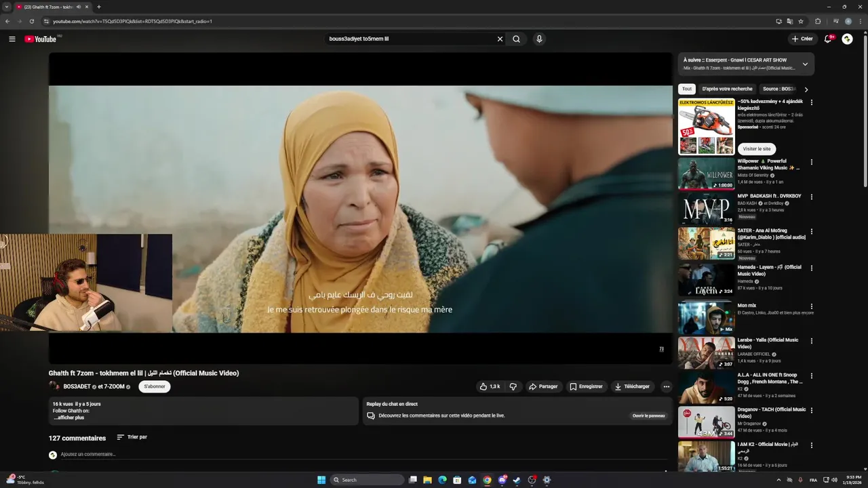Select the Tout filter chip

click(687, 89)
